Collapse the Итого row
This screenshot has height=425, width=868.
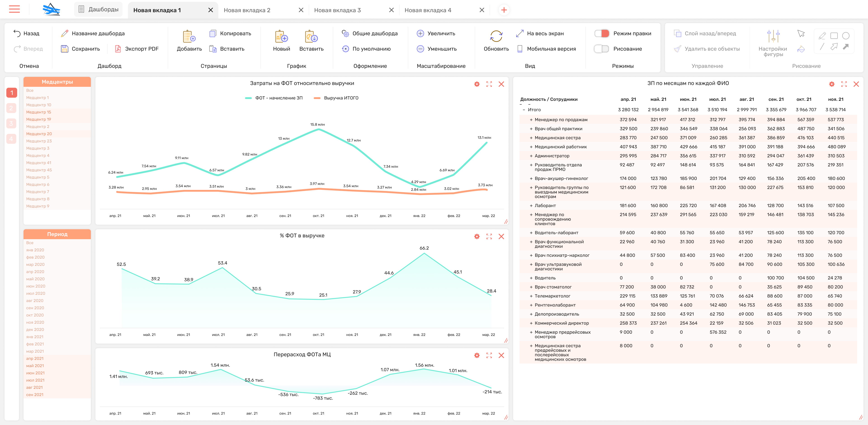pos(524,110)
